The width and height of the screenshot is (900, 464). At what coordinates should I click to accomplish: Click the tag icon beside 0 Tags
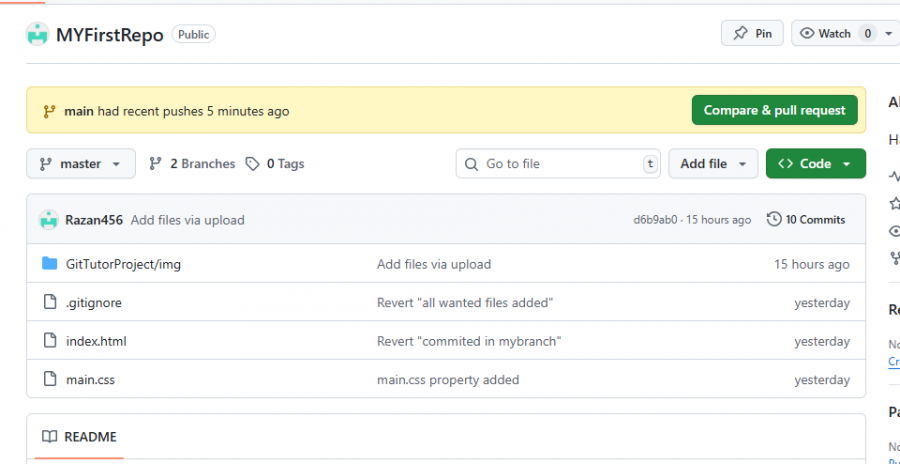click(x=253, y=164)
